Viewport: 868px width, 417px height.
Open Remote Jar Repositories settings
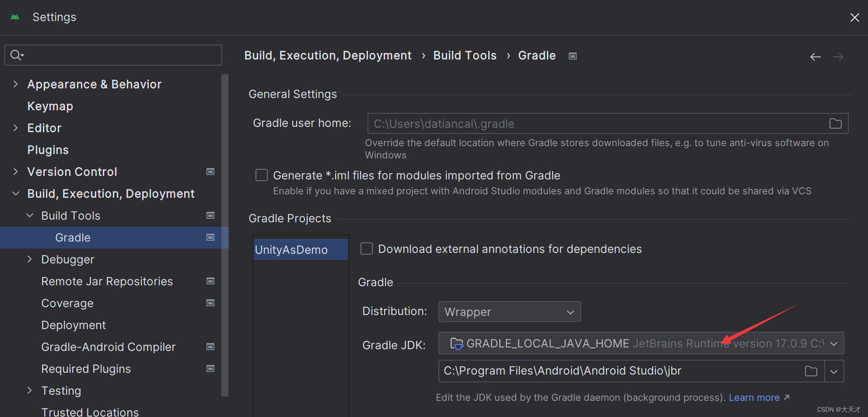[107, 281]
